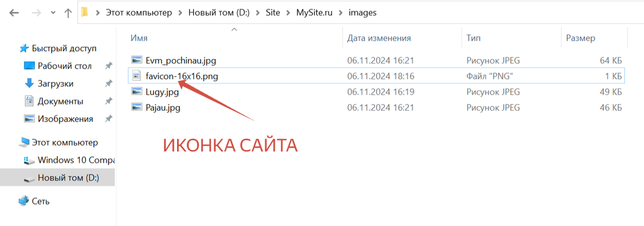
Task: Click size 1 КБ of favicon file
Action: coord(613,76)
